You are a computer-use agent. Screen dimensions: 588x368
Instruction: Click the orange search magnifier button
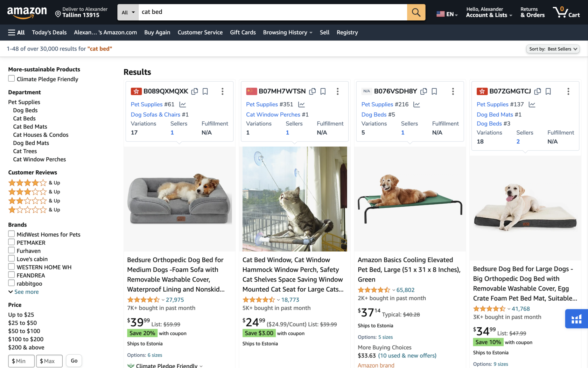(416, 12)
